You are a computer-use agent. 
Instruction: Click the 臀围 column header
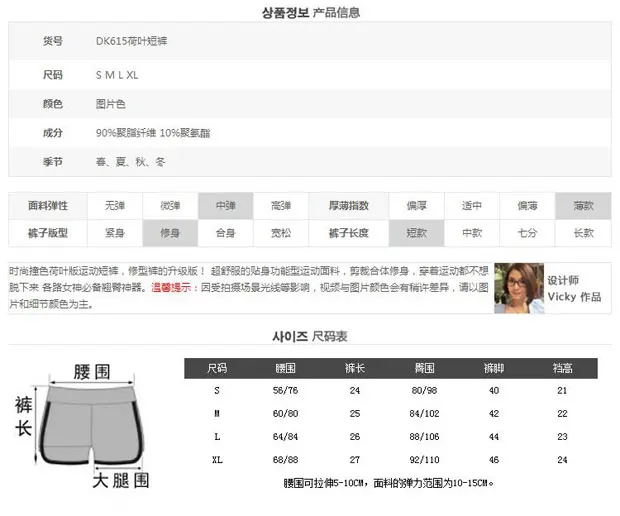[424, 368]
